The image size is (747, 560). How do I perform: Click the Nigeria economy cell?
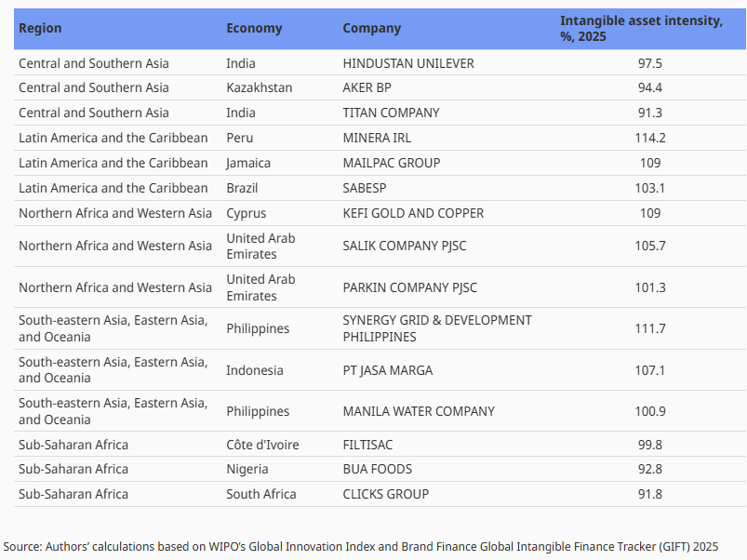pos(247,469)
